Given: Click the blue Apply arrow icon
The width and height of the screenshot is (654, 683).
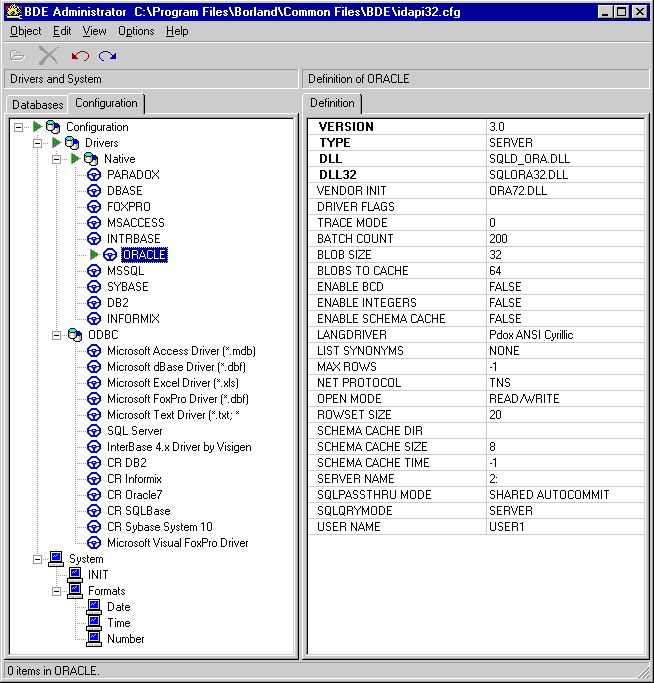Looking at the screenshot, I should coord(107,55).
